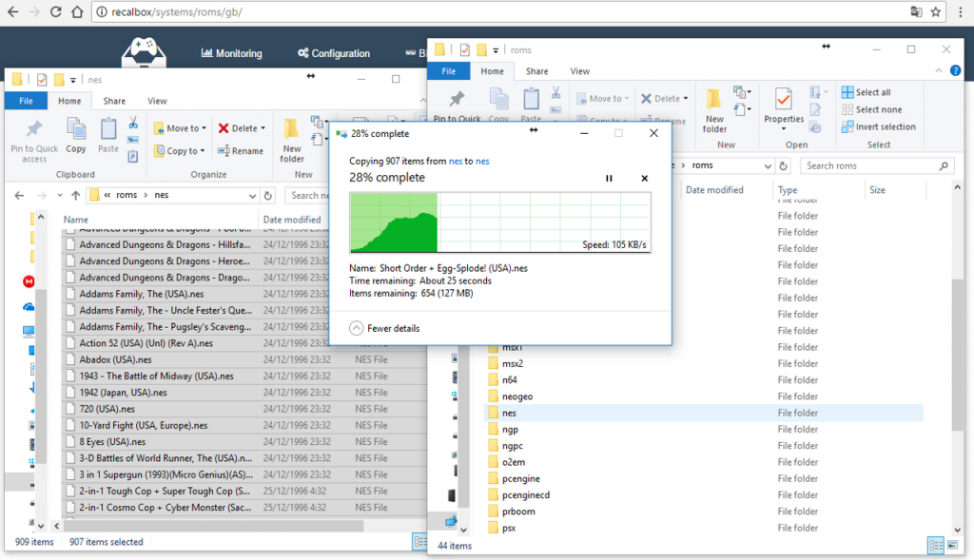
Task: Cancel the copy with the X beside pause
Action: point(644,178)
